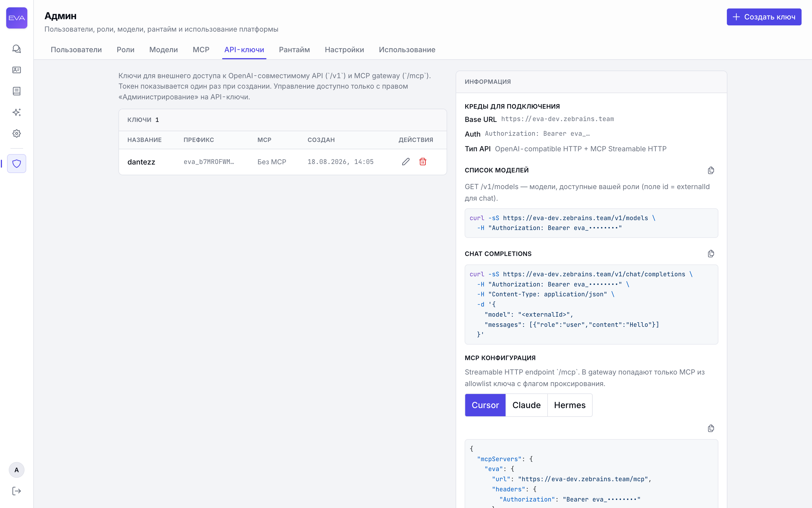Select the API-ключи tab
The width and height of the screenshot is (812, 508).
pos(244,50)
